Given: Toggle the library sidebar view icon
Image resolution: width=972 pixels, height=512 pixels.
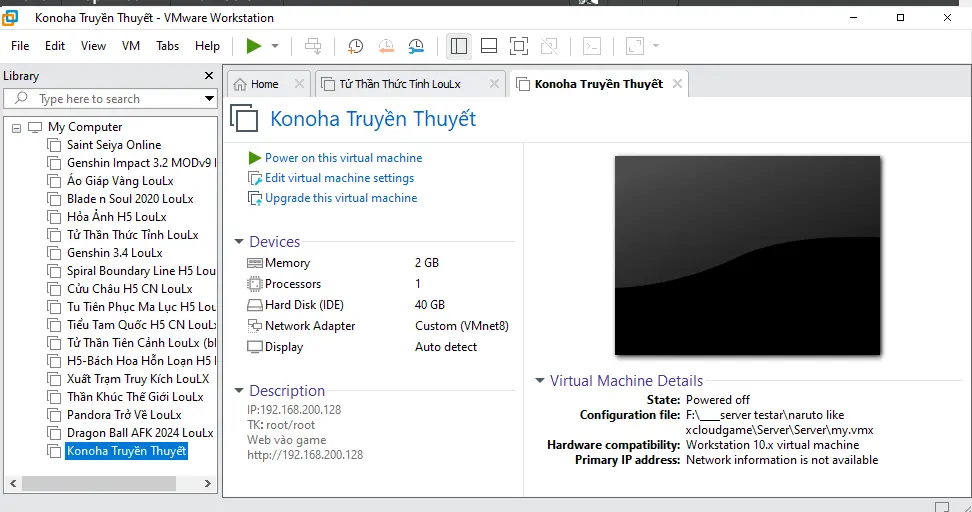Looking at the screenshot, I should (459, 46).
